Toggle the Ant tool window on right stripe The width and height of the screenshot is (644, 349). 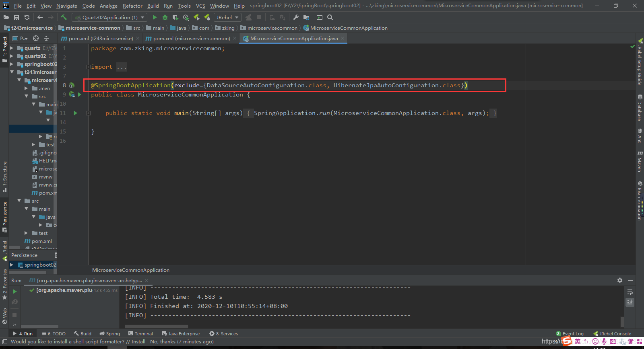click(640, 135)
